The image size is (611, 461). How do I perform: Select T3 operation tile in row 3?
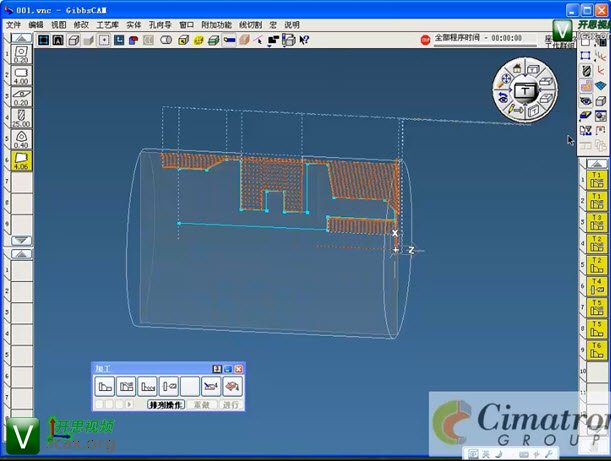597,223
